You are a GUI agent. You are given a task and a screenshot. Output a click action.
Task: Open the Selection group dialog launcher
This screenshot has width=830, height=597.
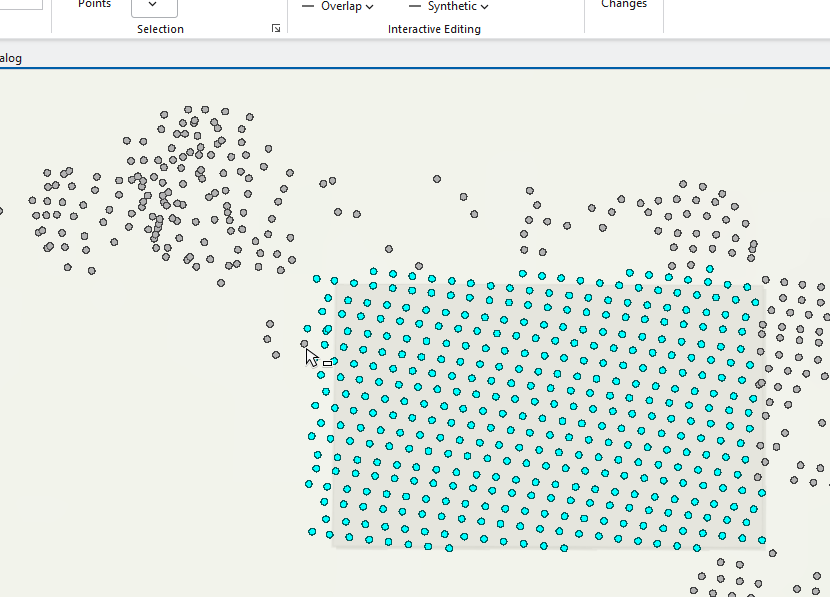pos(276,29)
